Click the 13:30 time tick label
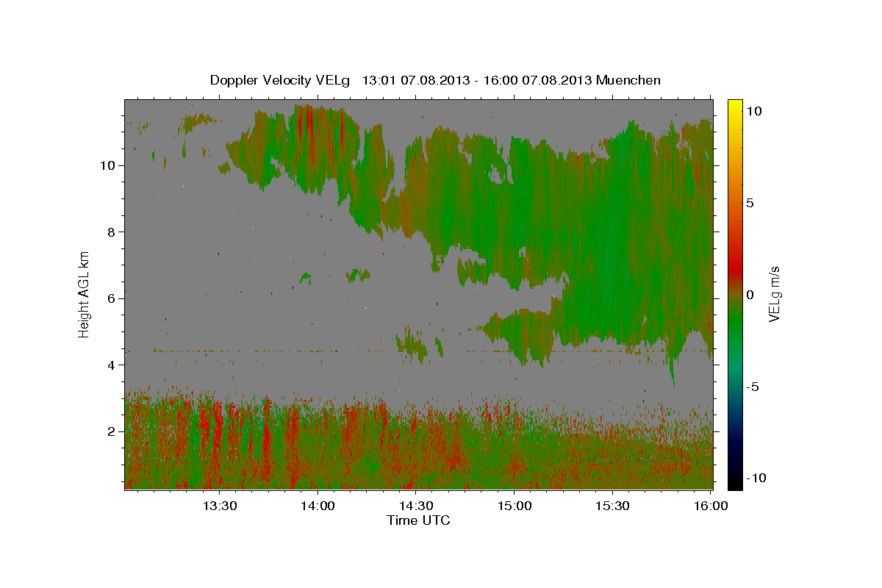 coord(220,506)
